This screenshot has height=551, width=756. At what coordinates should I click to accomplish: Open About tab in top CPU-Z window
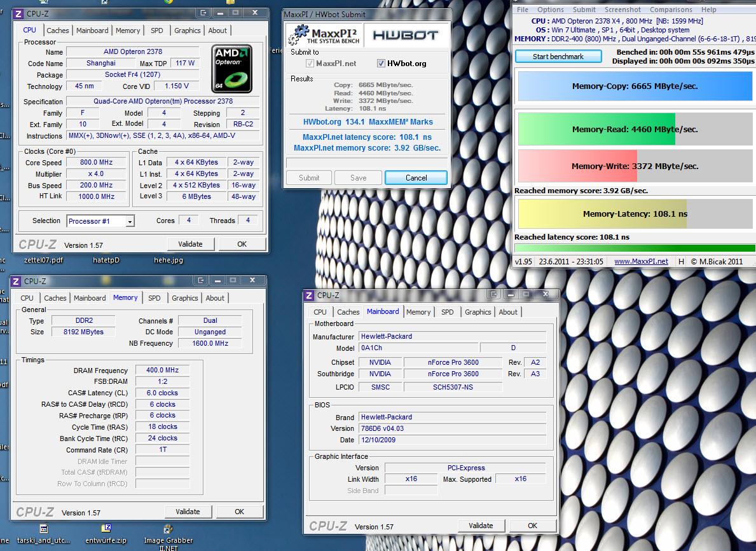(x=217, y=31)
